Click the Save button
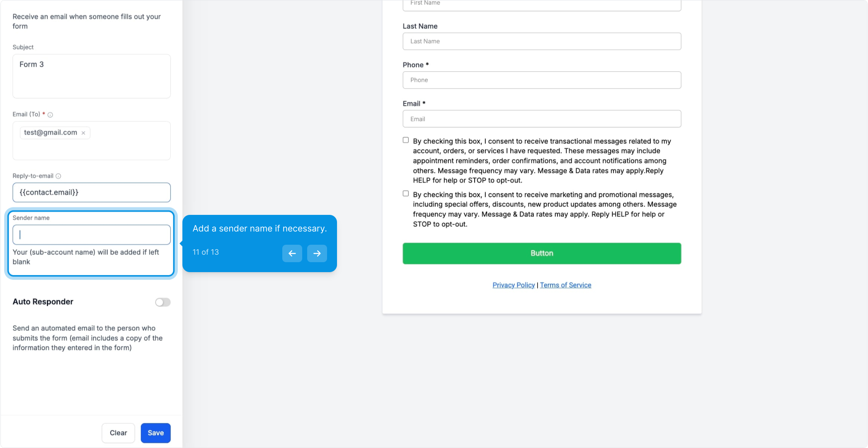This screenshot has width=868, height=448. [155, 433]
